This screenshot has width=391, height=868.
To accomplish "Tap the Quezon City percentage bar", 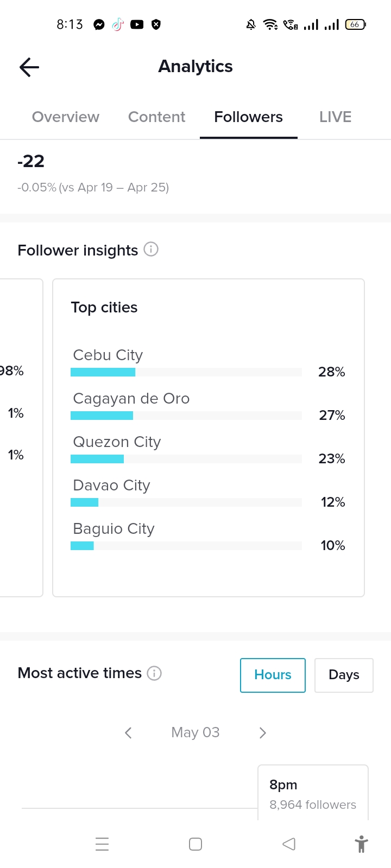I will point(186,459).
